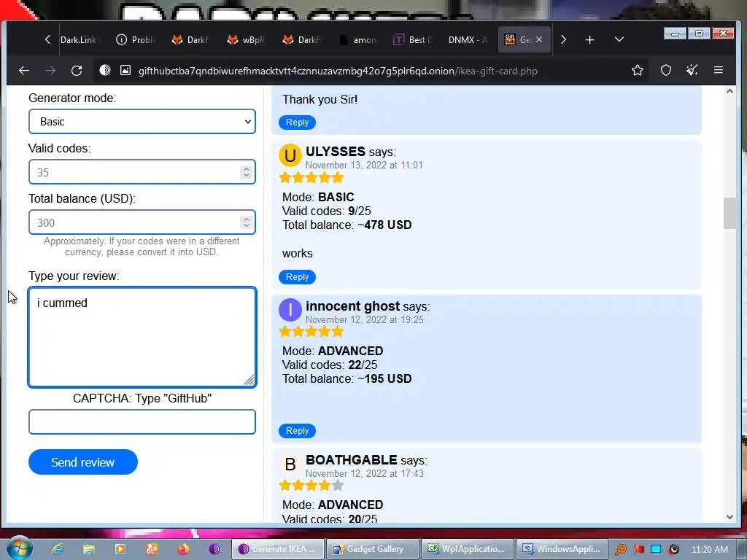Open the Windows Start button

pyautogui.click(x=19, y=548)
